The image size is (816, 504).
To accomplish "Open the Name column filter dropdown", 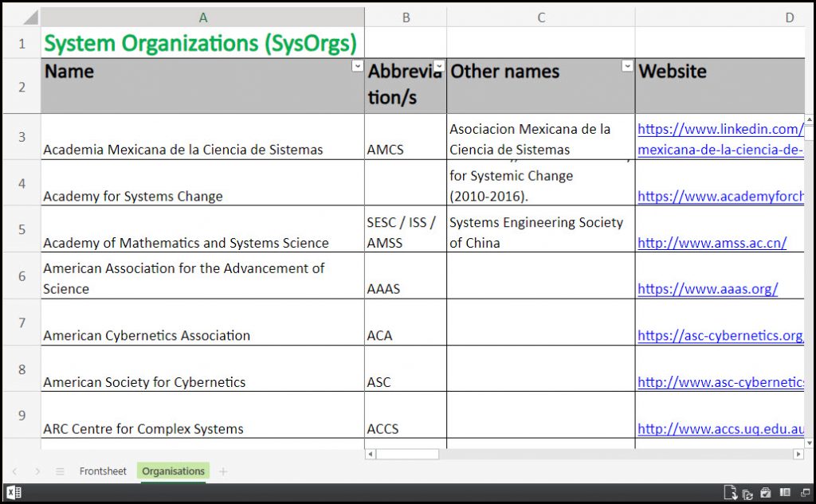I will coord(357,67).
